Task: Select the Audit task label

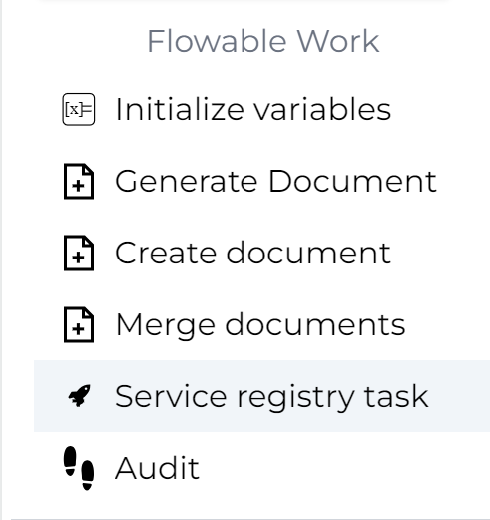Action: click(x=157, y=468)
